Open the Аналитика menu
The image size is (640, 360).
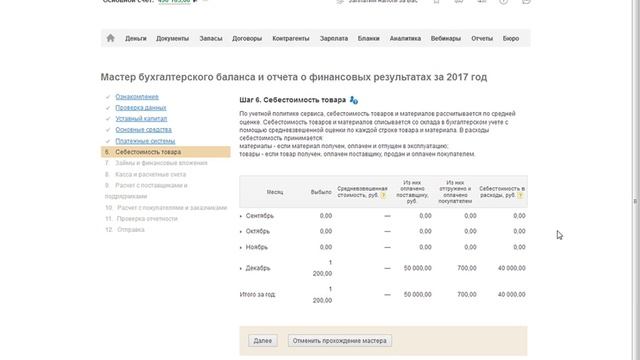click(405, 38)
